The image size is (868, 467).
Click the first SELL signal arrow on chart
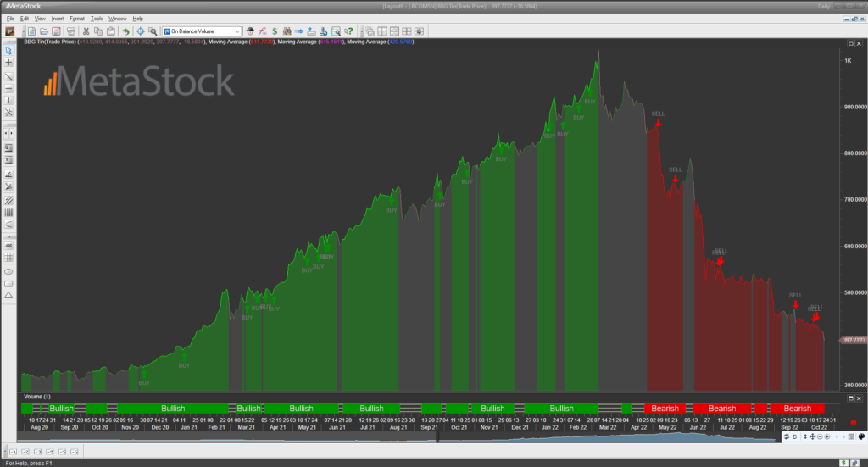[x=658, y=123]
